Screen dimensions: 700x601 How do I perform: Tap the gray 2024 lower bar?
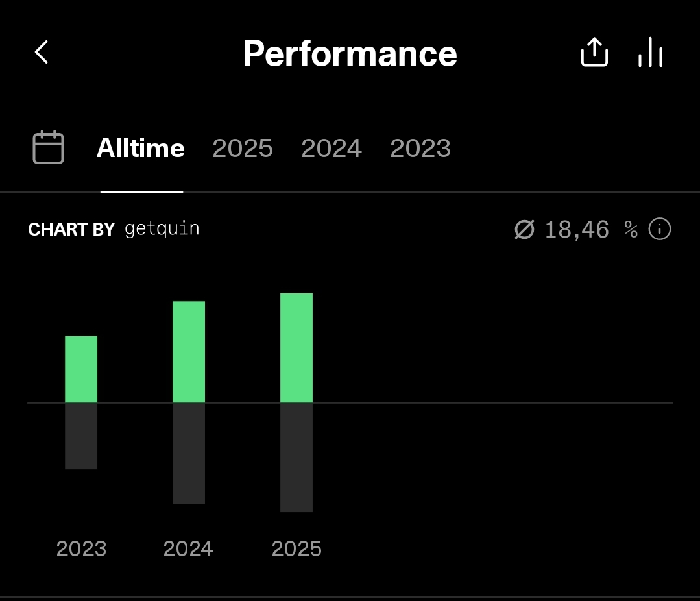[189, 454]
